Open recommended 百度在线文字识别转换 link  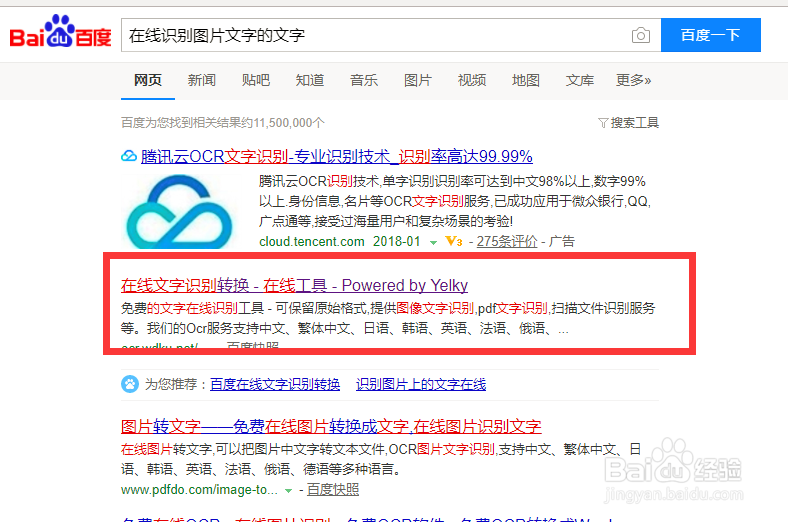275,384
